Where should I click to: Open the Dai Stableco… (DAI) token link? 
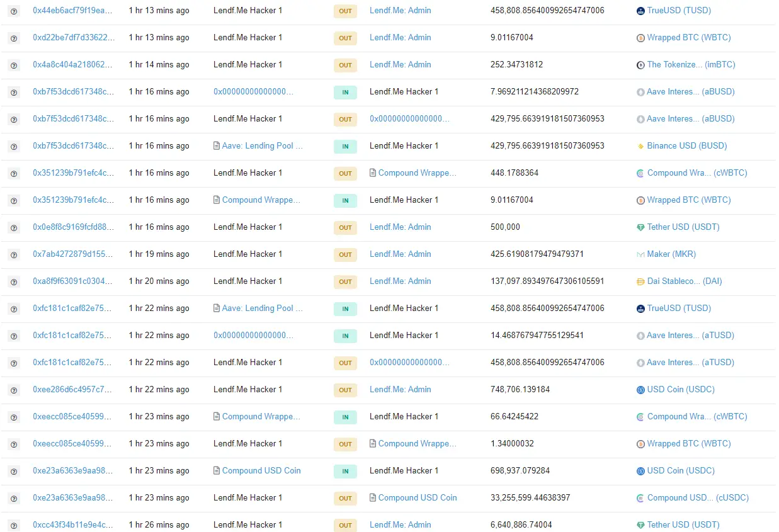686,281
